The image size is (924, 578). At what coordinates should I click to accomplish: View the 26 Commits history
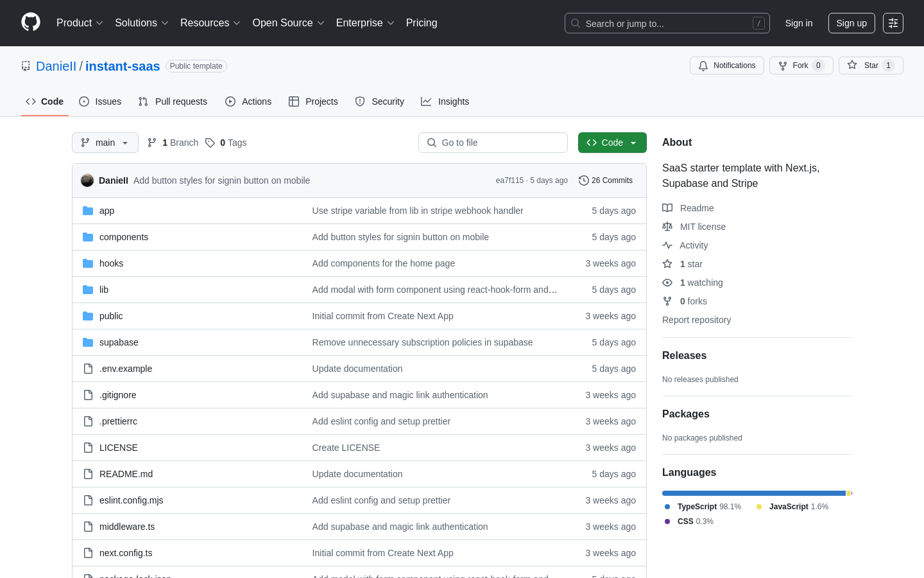click(x=606, y=180)
